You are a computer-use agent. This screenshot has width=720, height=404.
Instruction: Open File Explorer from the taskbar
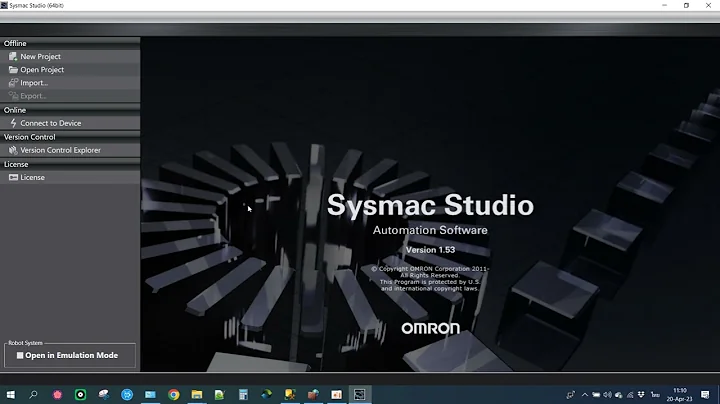(197, 394)
